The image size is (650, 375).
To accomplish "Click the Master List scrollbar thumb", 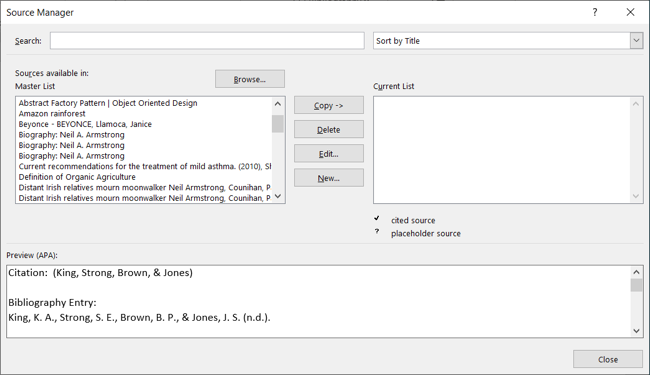I will tap(278, 123).
